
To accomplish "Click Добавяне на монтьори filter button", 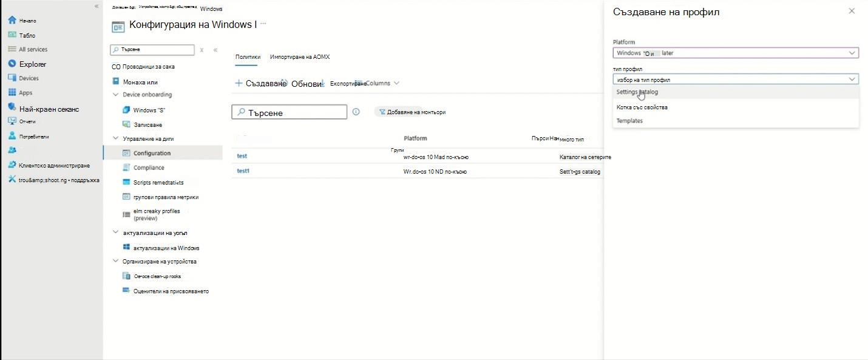I will [412, 112].
